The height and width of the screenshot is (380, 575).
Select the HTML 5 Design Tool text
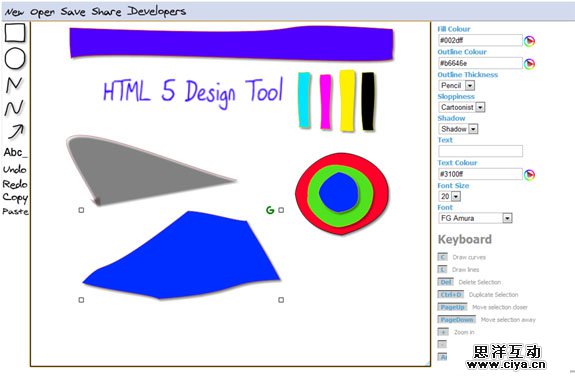pyautogui.click(x=193, y=92)
